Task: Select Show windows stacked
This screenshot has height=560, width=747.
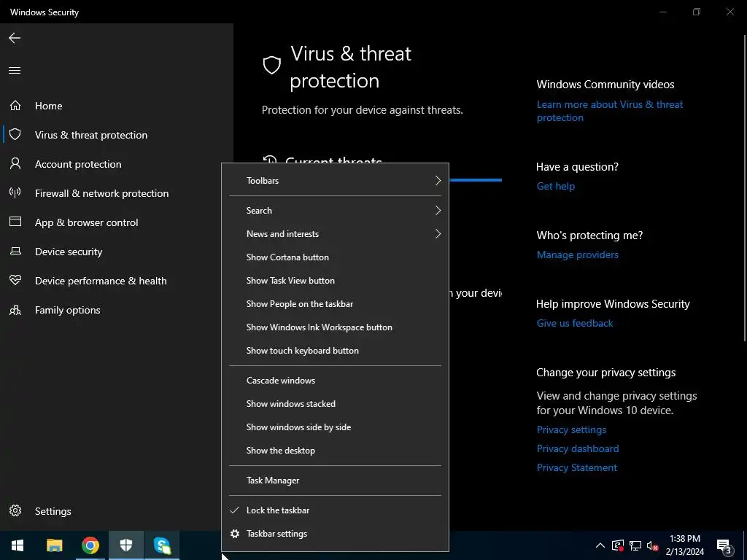Action: [336, 404]
